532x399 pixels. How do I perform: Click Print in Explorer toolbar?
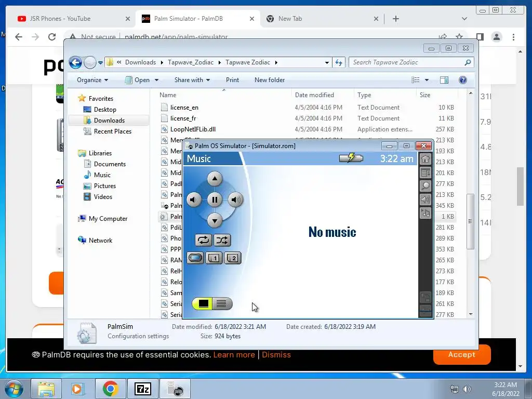(x=232, y=80)
